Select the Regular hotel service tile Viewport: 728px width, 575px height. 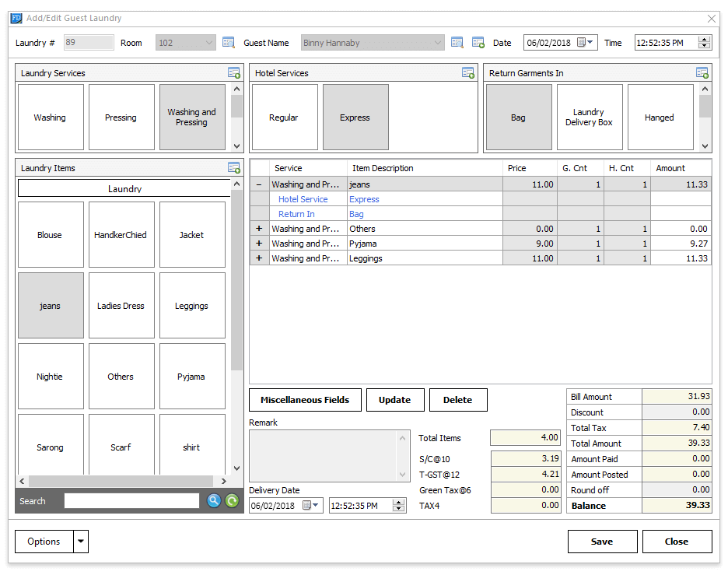285,117
